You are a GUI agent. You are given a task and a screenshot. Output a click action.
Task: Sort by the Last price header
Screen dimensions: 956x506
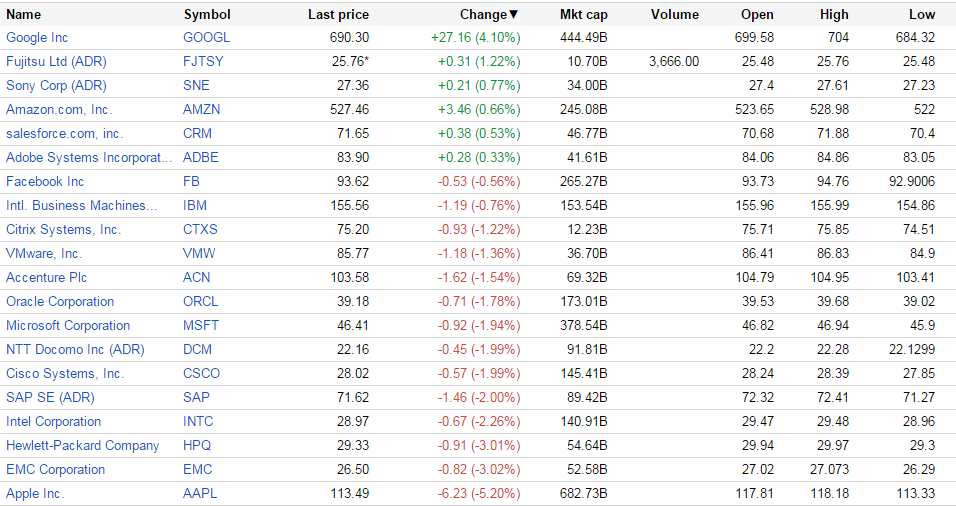tap(338, 15)
